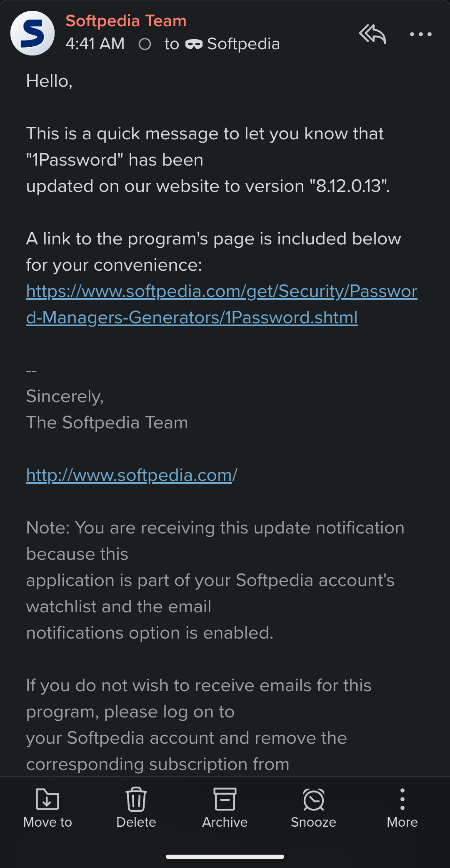Delete this email using trash icon
Image resolution: width=450 pixels, height=868 pixels.
(x=136, y=799)
